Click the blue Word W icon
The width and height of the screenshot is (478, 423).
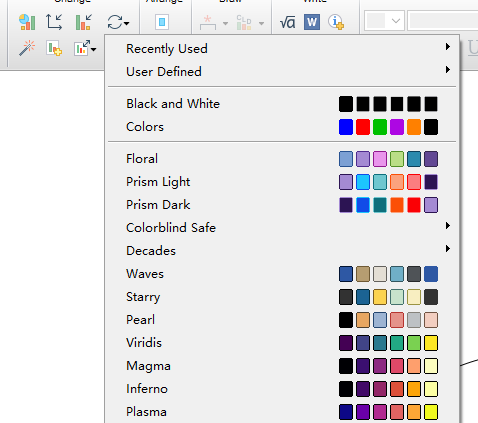click(312, 22)
